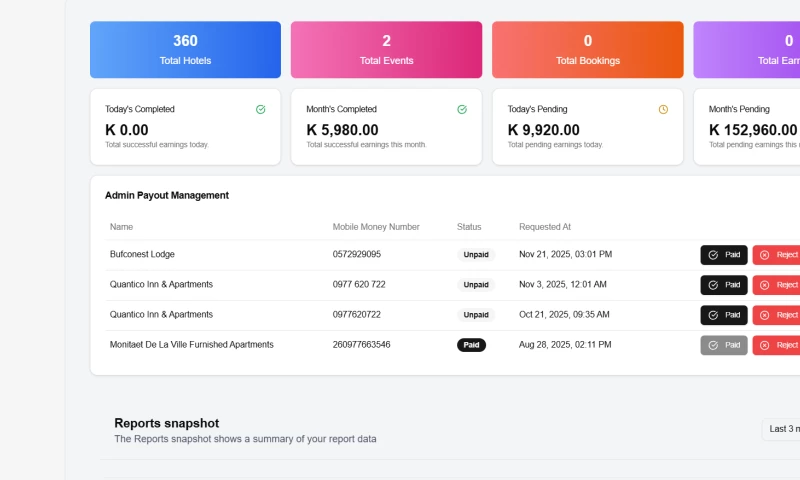The width and height of the screenshot is (800, 480).
Task: Click Paid status badge for Monitaet row
Action: [x=471, y=345]
